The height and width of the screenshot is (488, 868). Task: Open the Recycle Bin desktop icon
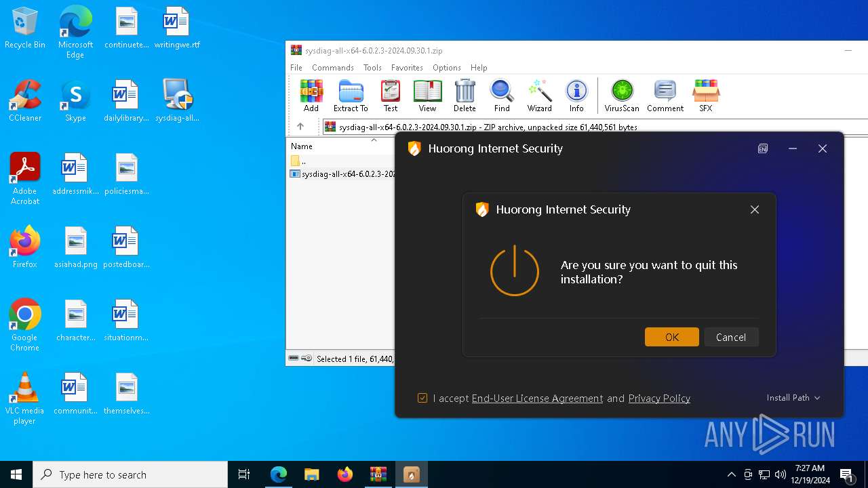tap(25, 28)
